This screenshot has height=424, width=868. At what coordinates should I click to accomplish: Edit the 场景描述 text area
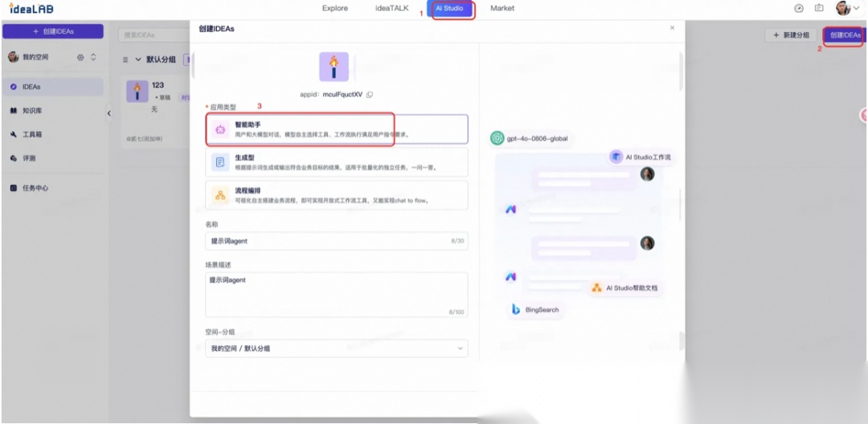tap(337, 294)
